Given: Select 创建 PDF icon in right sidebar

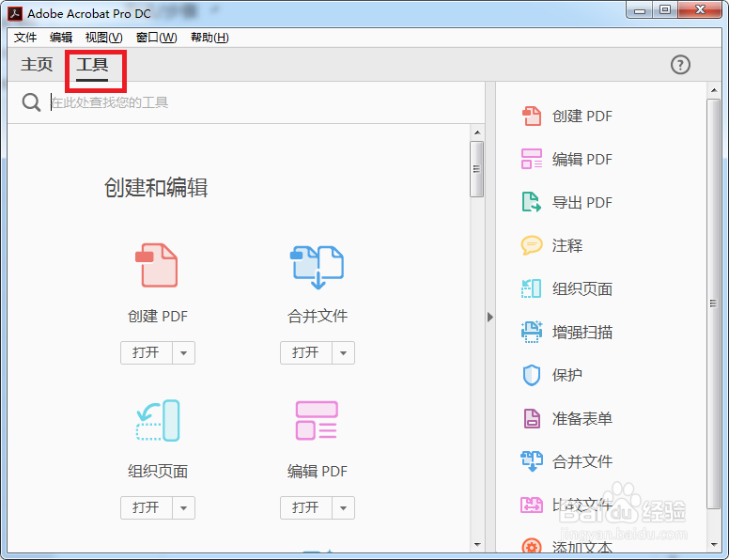Looking at the screenshot, I should 532,117.
